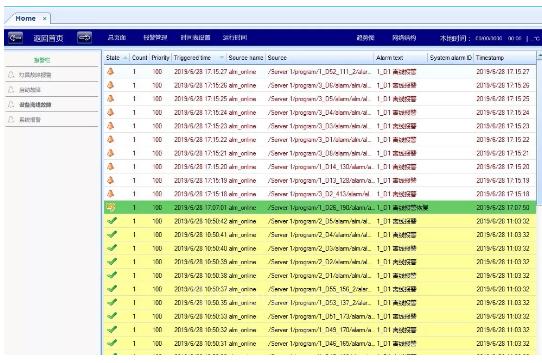Open the State column sort dropdown arrow
Viewport: 542px width, 363px height.
(x=125, y=57)
